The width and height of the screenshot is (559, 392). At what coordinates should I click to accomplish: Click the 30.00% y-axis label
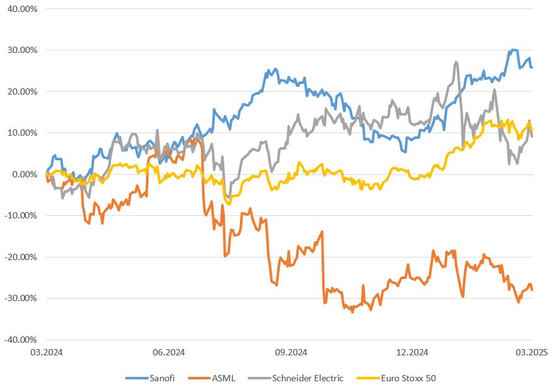pyautogui.click(x=22, y=50)
